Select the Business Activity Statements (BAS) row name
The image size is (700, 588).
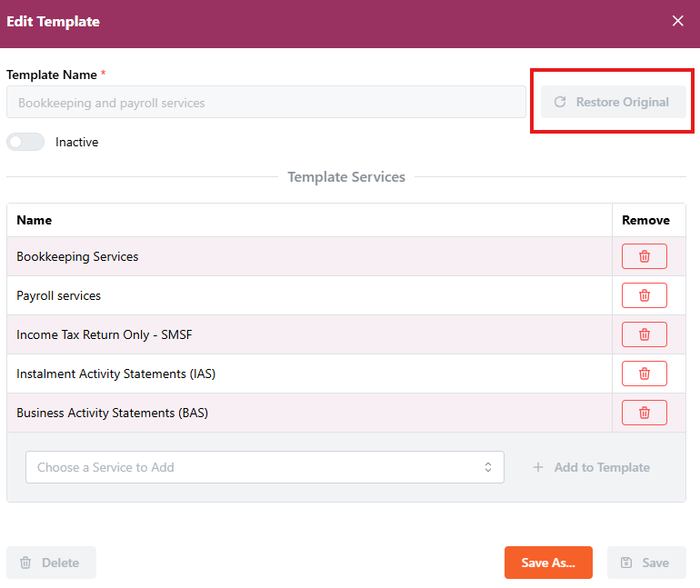coord(112,413)
